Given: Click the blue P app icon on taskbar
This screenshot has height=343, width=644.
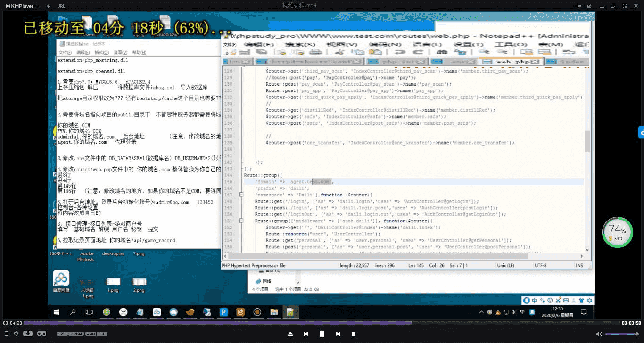Looking at the screenshot, I should (224, 312).
